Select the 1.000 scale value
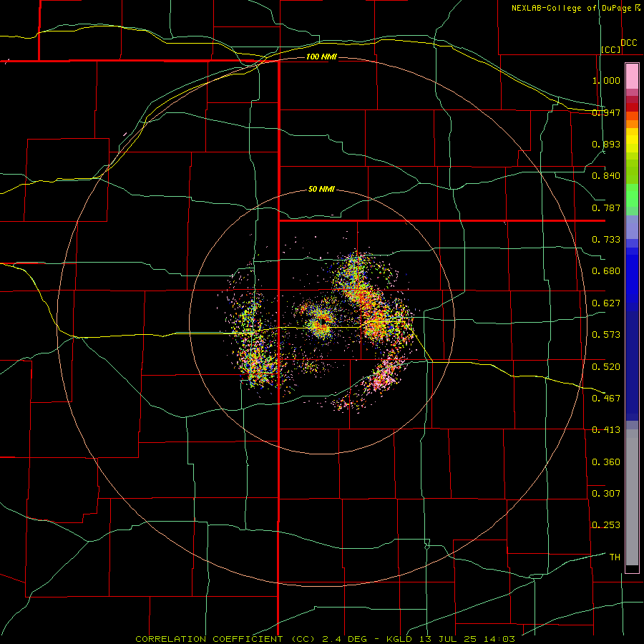The height and width of the screenshot is (644, 644). tap(606, 80)
